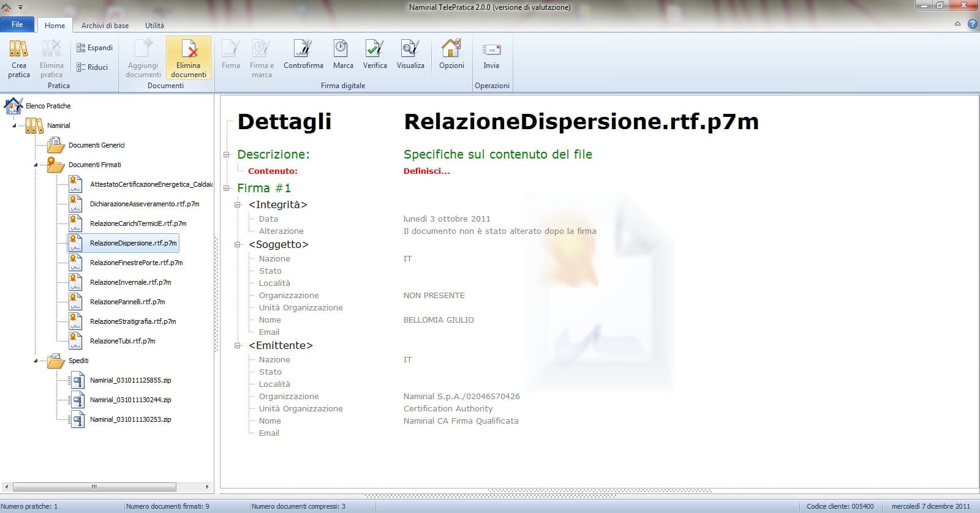Select RelazionePannelli.rtf.p7m
The height and width of the screenshot is (513, 980).
(x=127, y=302)
